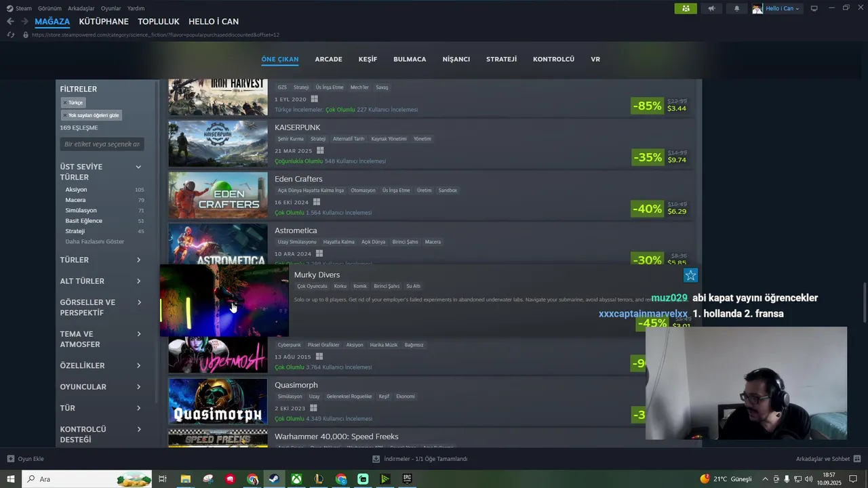Add Murky Divers to wishlist star
The image size is (868, 488).
(690, 275)
